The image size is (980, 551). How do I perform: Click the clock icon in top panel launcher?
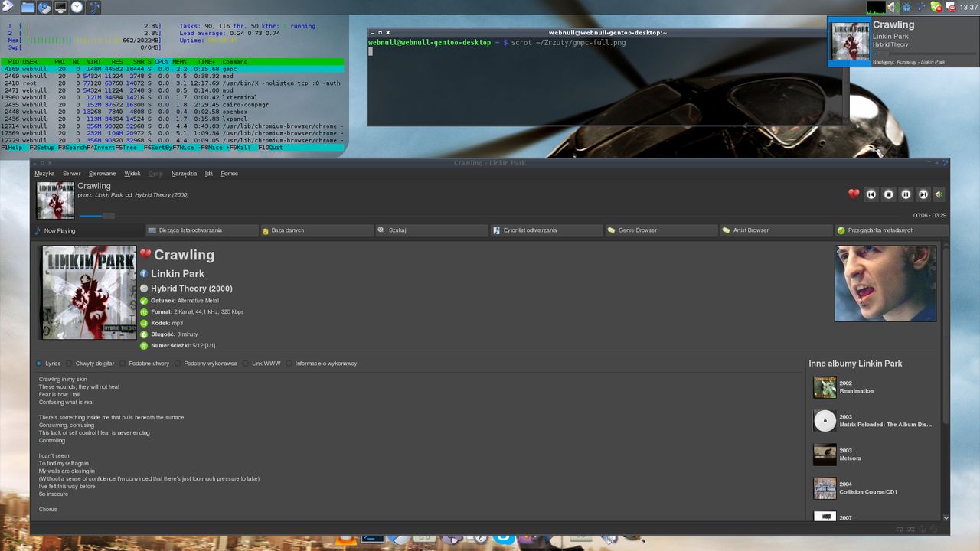77,7
